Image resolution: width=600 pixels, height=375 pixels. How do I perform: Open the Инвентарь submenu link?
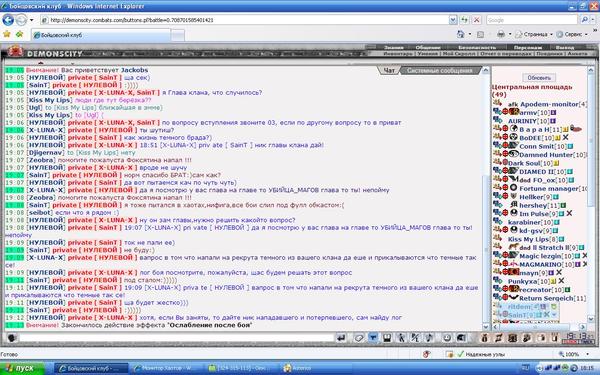pos(398,54)
